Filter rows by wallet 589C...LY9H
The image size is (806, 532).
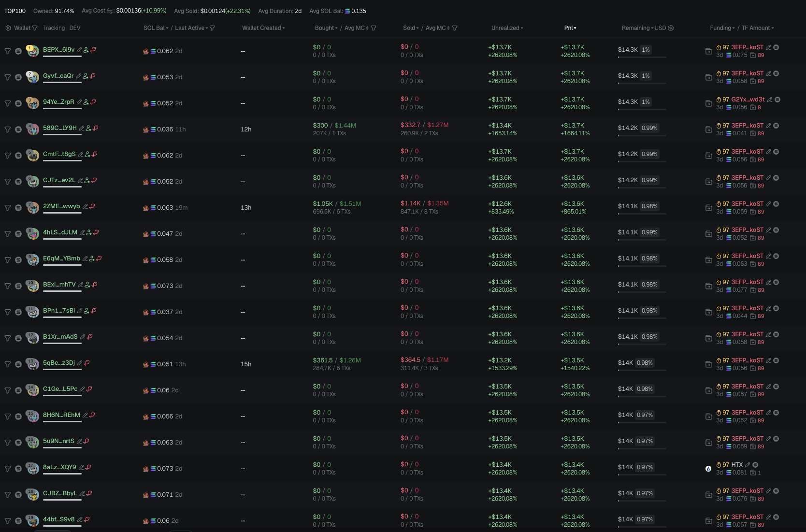tap(8, 129)
